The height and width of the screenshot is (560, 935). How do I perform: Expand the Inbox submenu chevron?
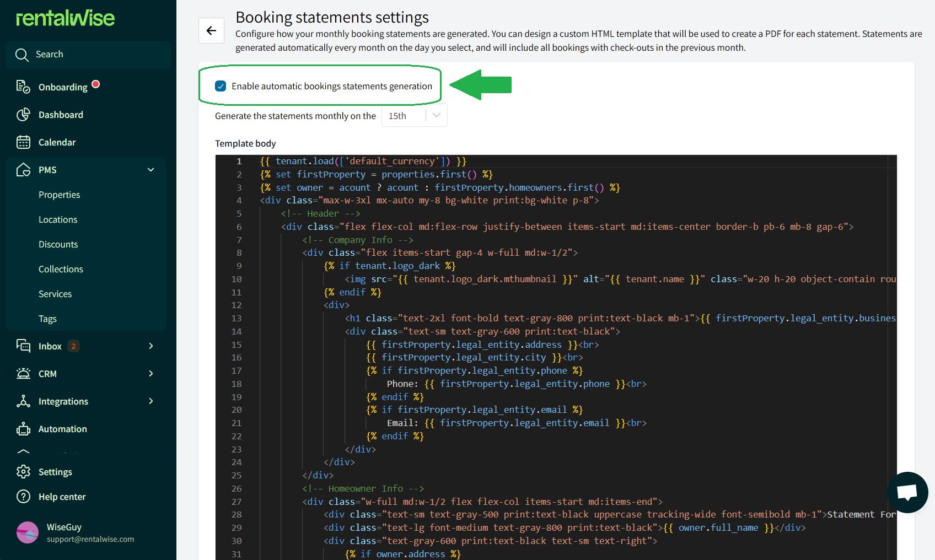[x=151, y=346]
